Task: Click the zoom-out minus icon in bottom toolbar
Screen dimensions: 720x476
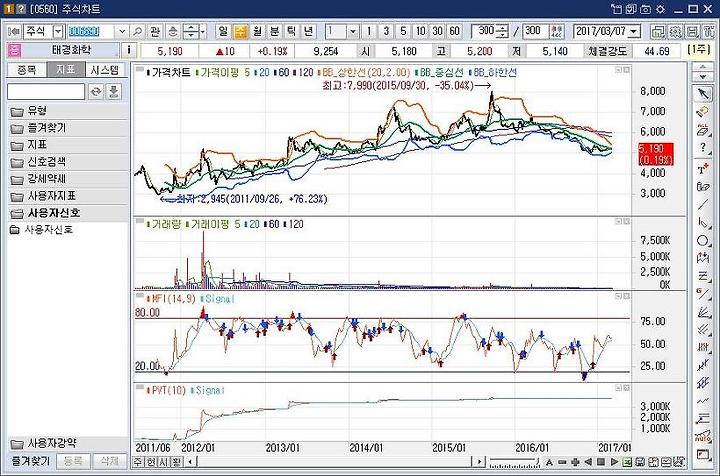Action: tap(562, 462)
